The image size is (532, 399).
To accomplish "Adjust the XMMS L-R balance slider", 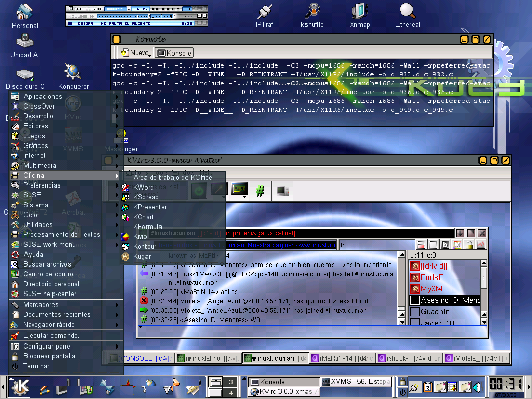I will [x=162, y=16].
